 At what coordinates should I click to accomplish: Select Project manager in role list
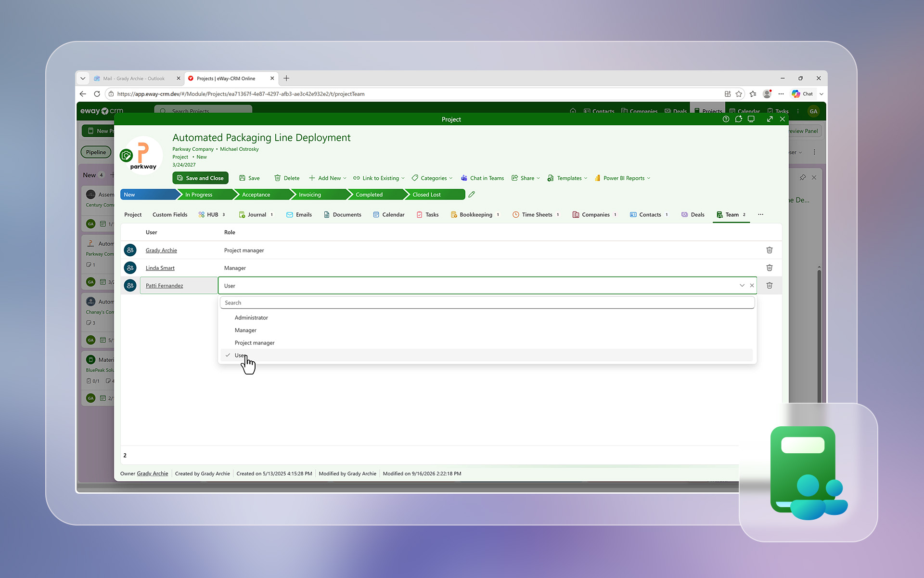coord(487,343)
